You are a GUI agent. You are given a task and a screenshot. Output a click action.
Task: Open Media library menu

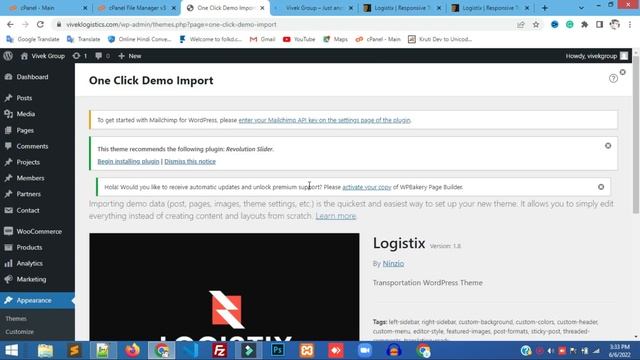point(26,114)
